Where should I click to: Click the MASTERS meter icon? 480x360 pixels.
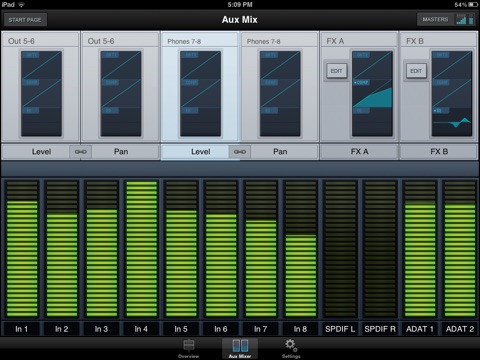[x=465, y=20]
